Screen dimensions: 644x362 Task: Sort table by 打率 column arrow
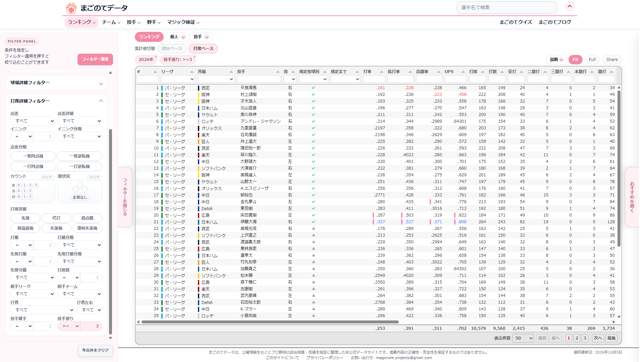[x=382, y=72]
